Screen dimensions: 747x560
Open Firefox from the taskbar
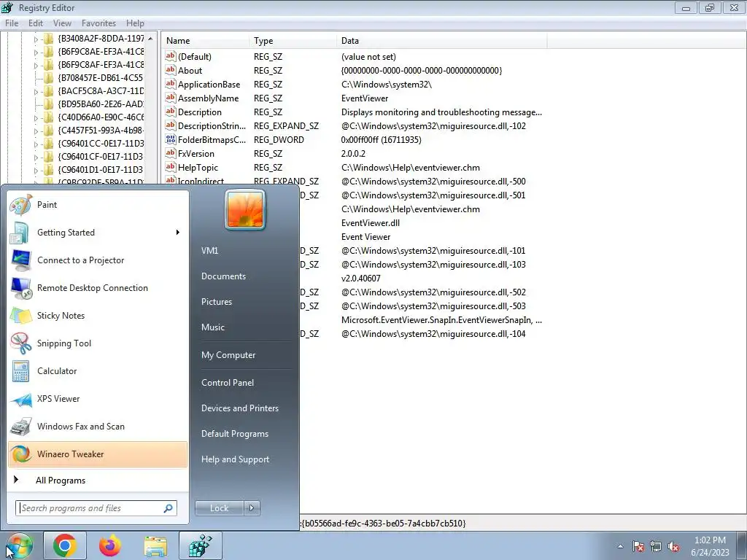(110, 545)
